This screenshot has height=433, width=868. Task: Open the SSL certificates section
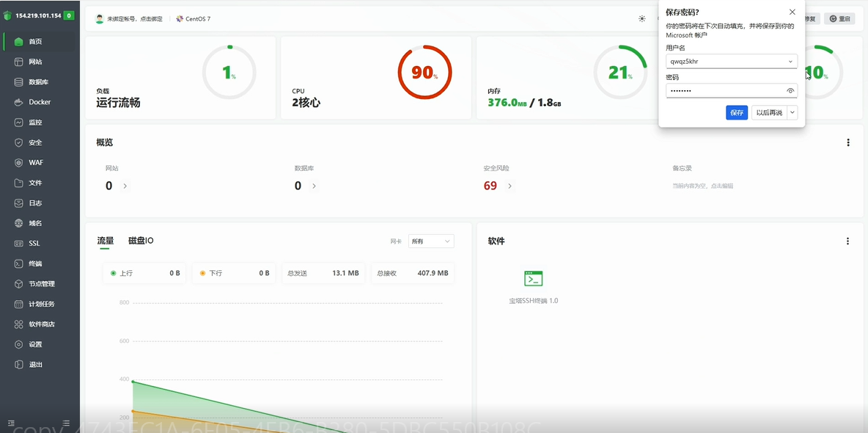point(34,244)
